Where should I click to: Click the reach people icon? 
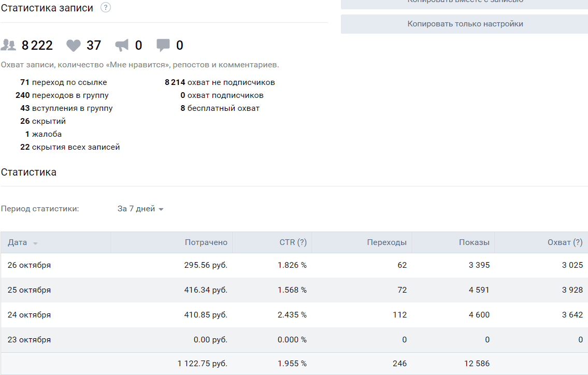click(x=9, y=46)
